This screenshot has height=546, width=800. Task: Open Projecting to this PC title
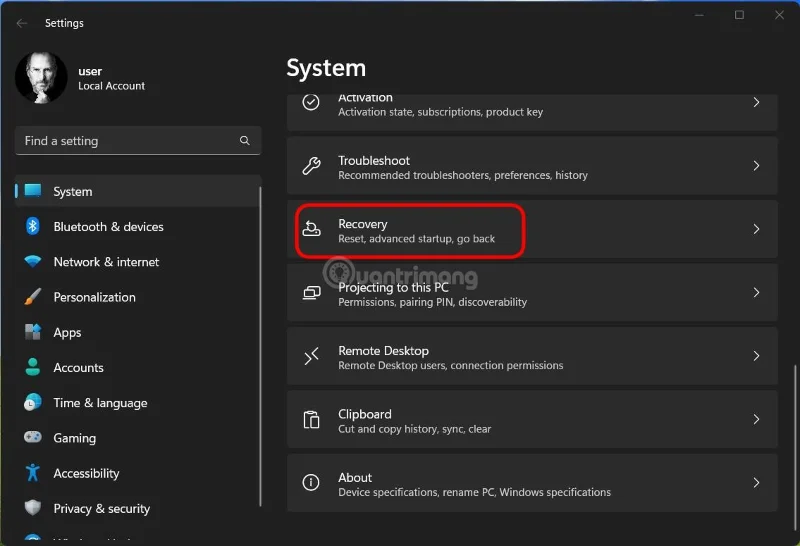coord(393,287)
